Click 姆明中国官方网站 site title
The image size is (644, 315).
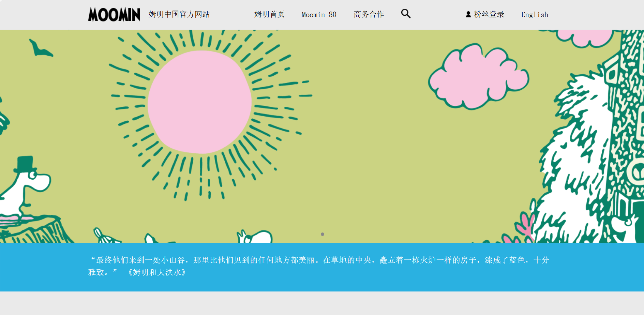coord(179,14)
